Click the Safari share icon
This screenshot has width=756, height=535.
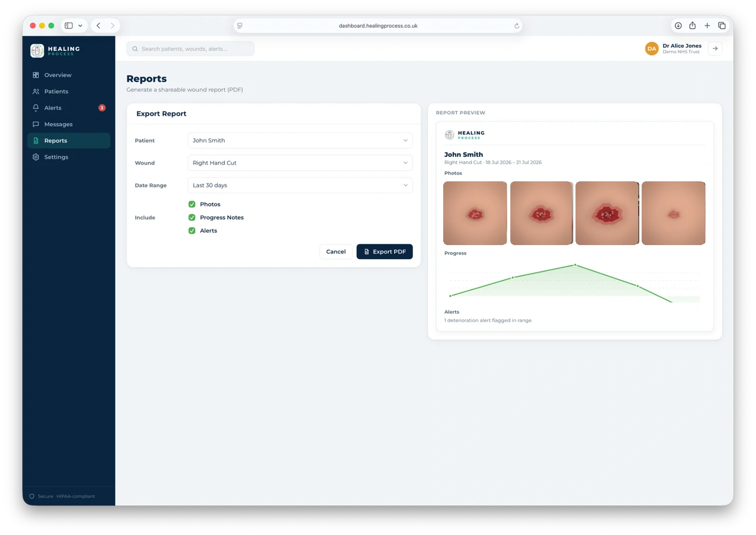[692, 26]
